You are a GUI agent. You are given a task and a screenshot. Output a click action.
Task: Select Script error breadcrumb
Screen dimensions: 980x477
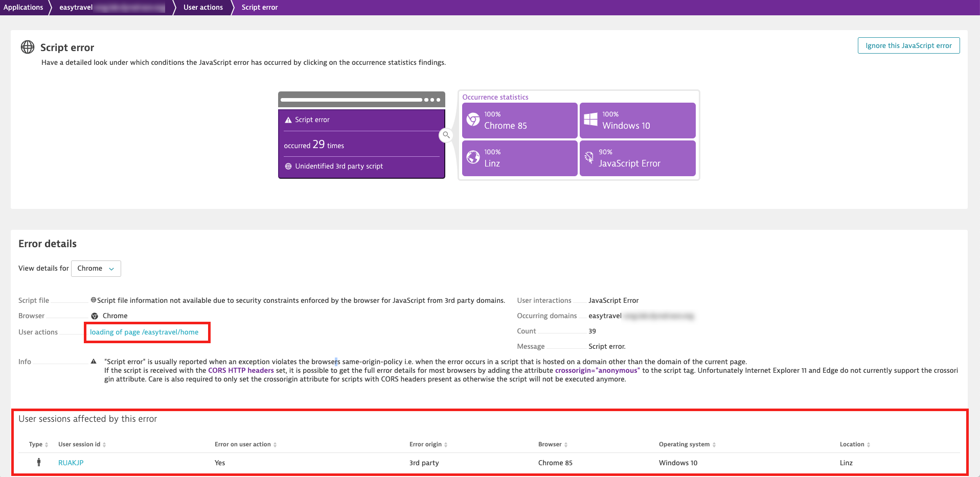coord(260,7)
